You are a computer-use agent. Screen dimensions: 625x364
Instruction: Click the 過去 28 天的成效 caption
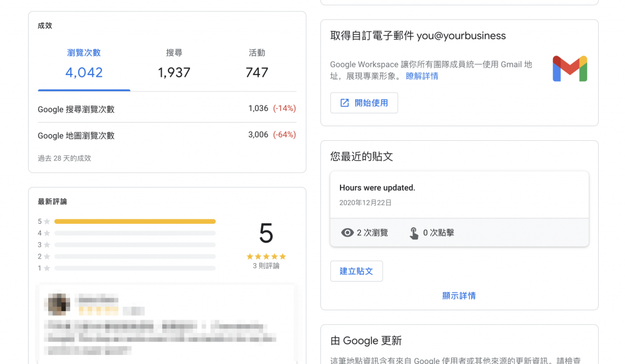coord(65,158)
